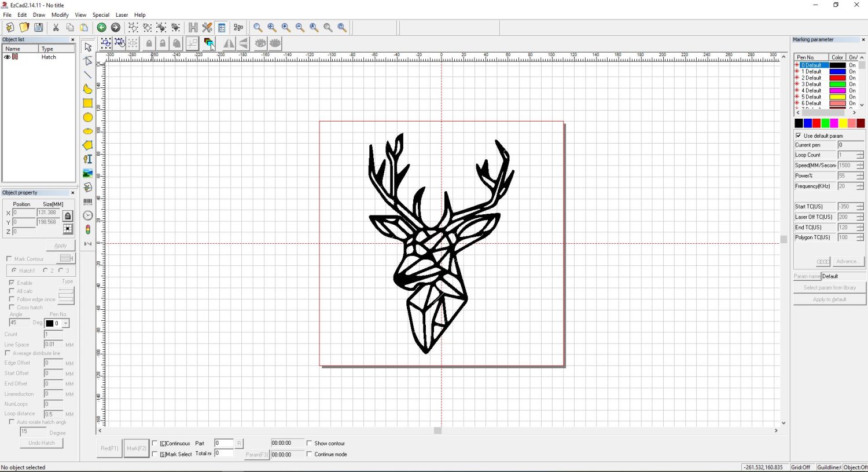Click the Red(F1) button
The width and height of the screenshot is (868, 472).
(x=109, y=448)
